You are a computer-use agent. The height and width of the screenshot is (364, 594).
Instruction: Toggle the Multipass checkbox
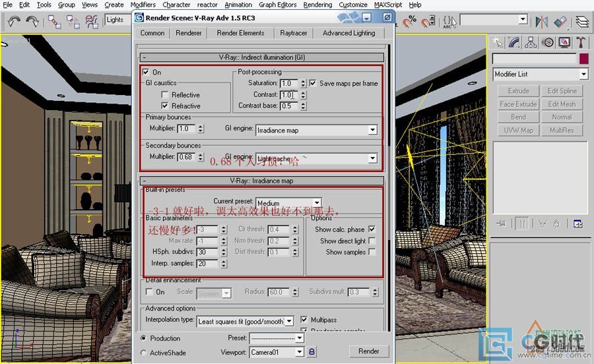coord(304,319)
